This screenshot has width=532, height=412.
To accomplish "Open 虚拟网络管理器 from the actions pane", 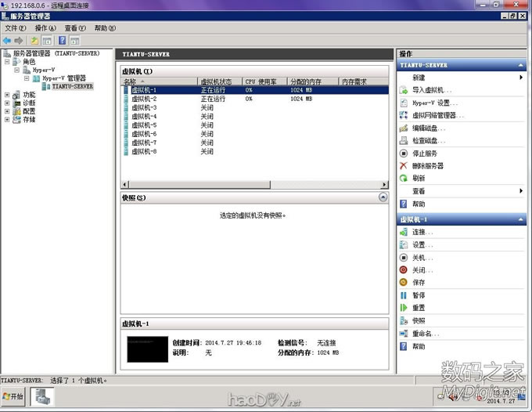I will [438, 115].
